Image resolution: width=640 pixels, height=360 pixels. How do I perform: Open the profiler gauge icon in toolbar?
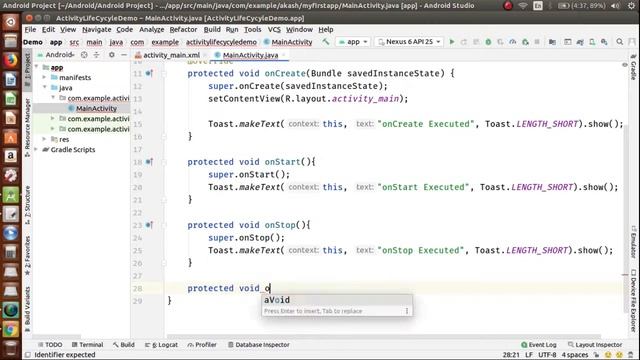coord(513,42)
